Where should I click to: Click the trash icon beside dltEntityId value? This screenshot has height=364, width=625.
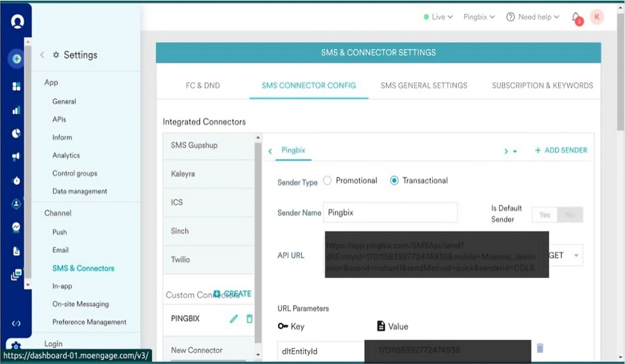pyautogui.click(x=540, y=348)
